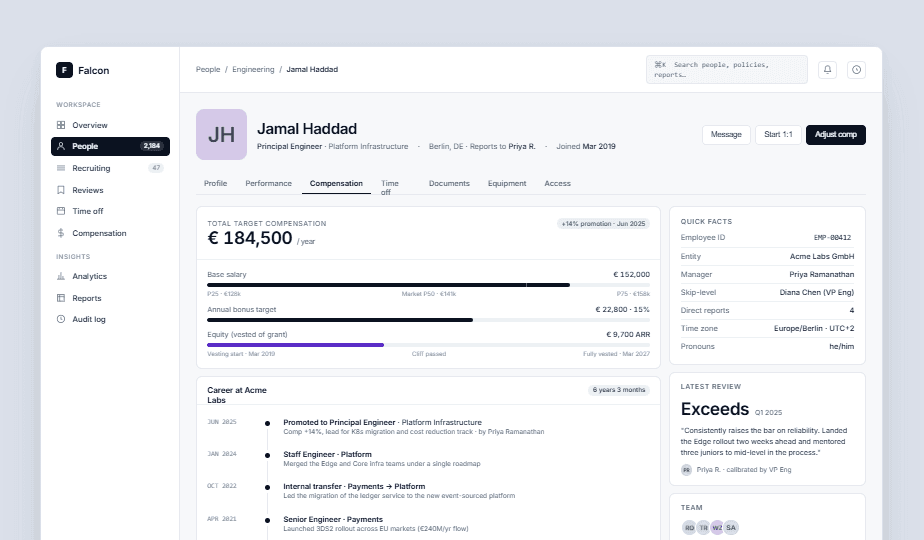Open Overview grid icon in sidebar
The width and height of the screenshot is (924, 540).
coord(61,125)
